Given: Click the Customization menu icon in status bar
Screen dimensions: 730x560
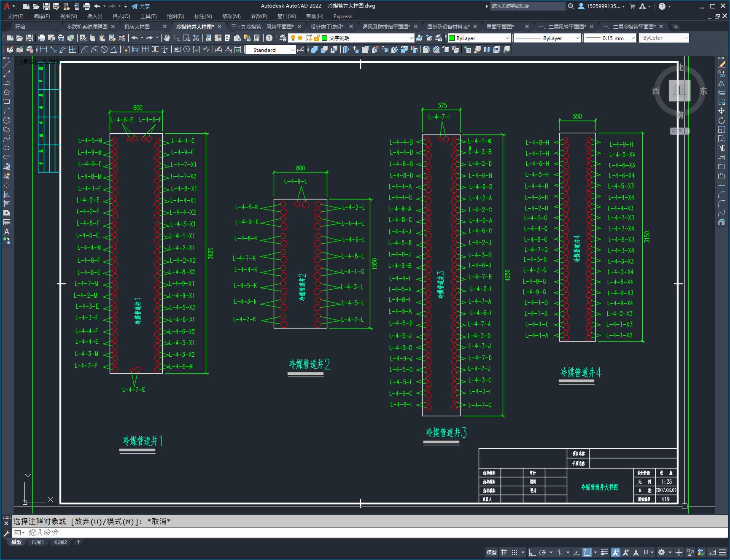Looking at the screenshot, I should [x=722, y=552].
